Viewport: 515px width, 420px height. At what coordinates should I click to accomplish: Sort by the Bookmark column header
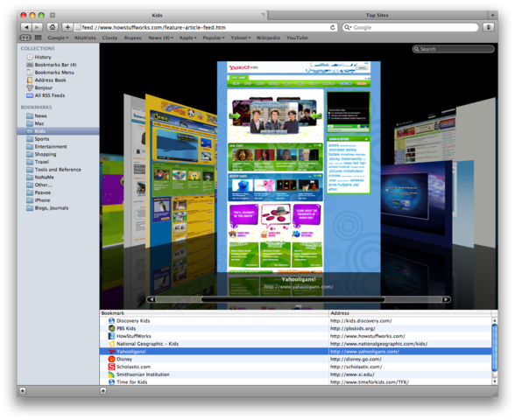214,313
